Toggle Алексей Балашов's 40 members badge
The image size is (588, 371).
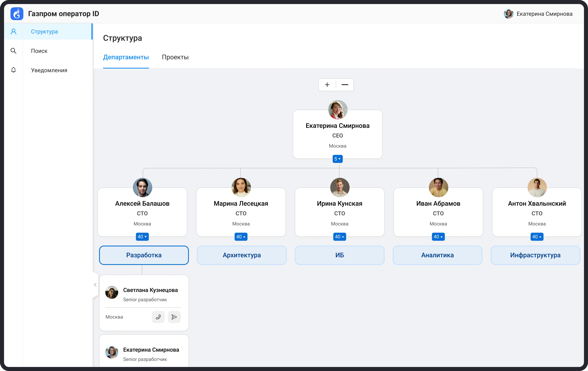click(x=142, y=237)
